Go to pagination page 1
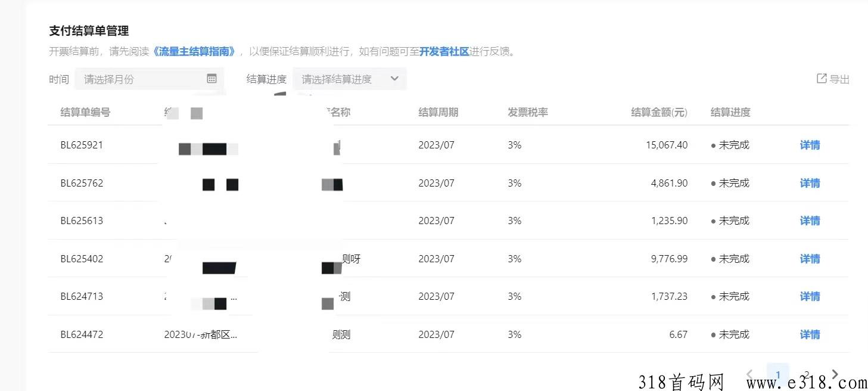The height and width of the screenshot is (391, 868). click(x=777, y=374)
